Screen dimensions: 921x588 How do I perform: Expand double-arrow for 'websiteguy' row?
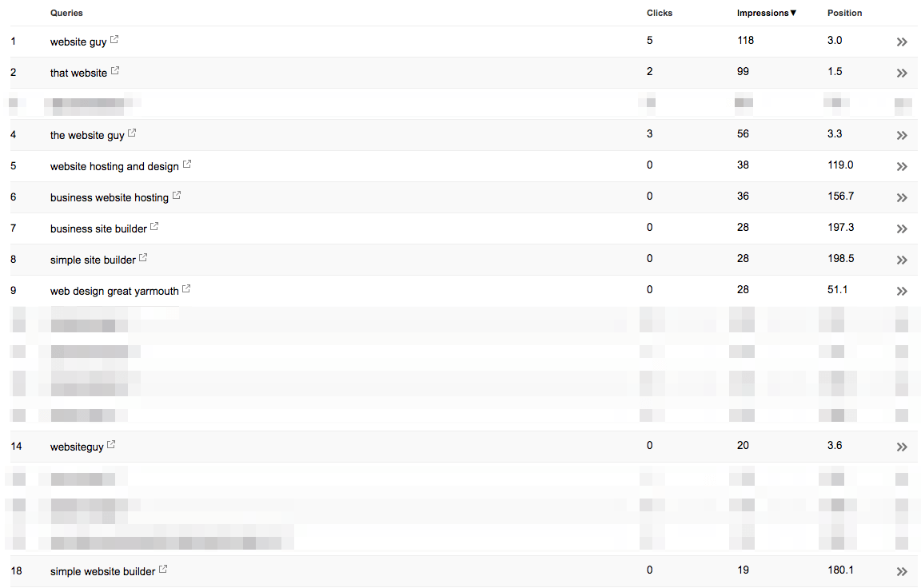pyautogui.click(x=902, y=447)
